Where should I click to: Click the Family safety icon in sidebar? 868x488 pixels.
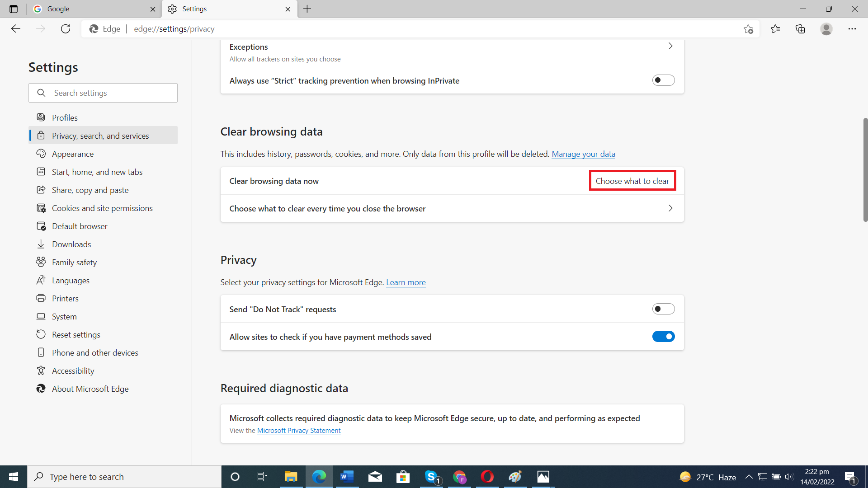pyautogui.click(x=41, y=262)
